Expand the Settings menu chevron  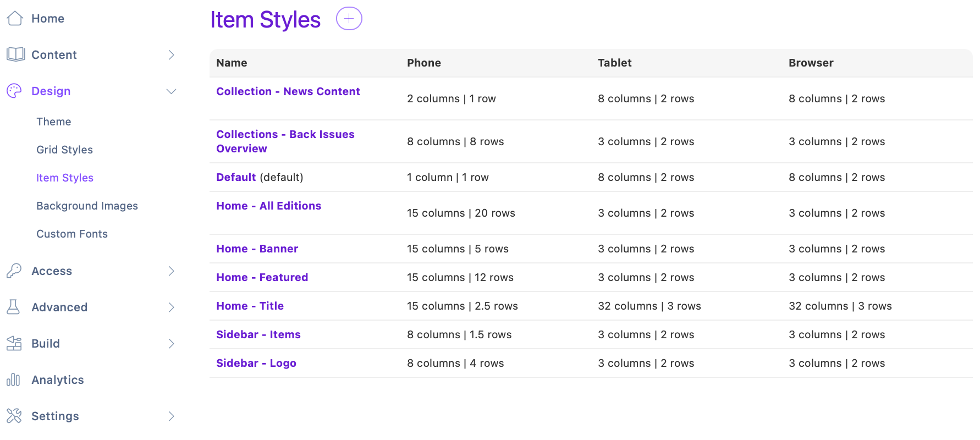point(171,416)
